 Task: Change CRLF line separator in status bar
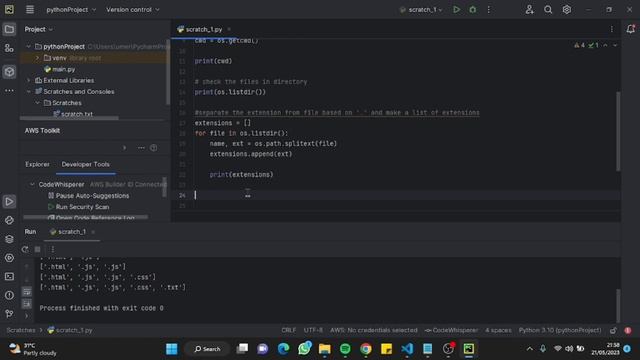288,330
